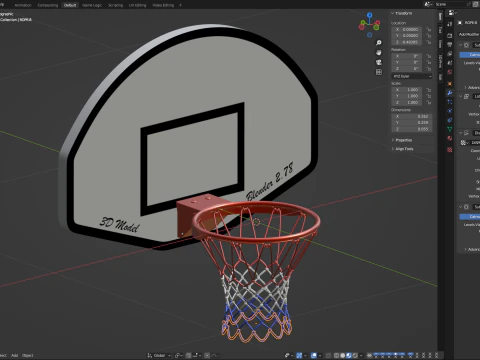The width and height of the screenshot is (480, 360).
Task: Open the Output properties tab icon
Action: click(450, 45)
